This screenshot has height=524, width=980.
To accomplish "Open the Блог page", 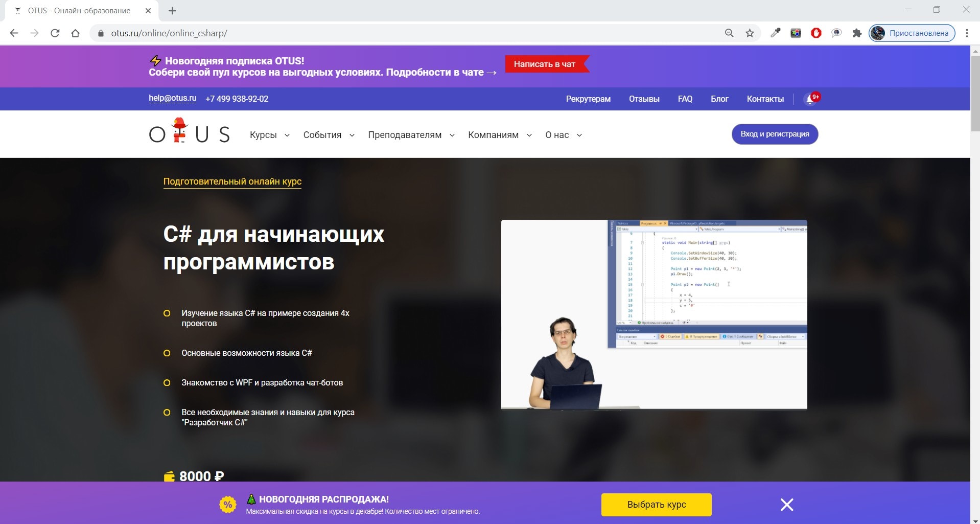I will 719,99.
